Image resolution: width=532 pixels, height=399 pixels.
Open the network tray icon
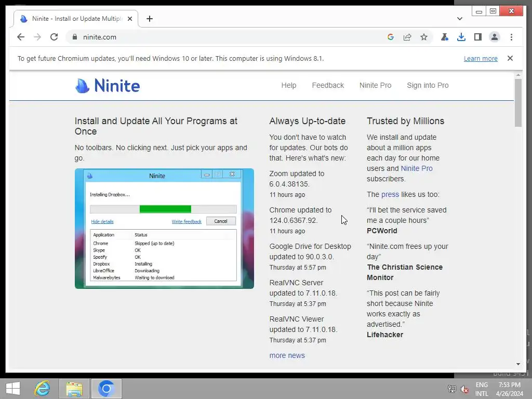pyautogui.click(x=451, y=389)
